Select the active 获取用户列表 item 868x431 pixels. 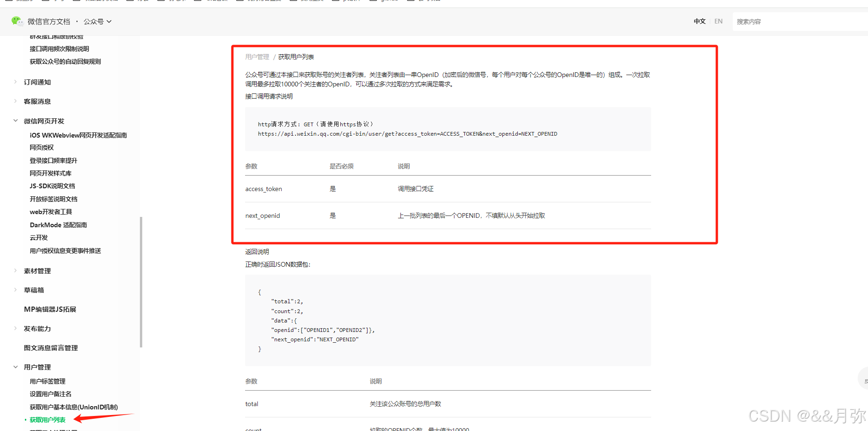[47, 420]
